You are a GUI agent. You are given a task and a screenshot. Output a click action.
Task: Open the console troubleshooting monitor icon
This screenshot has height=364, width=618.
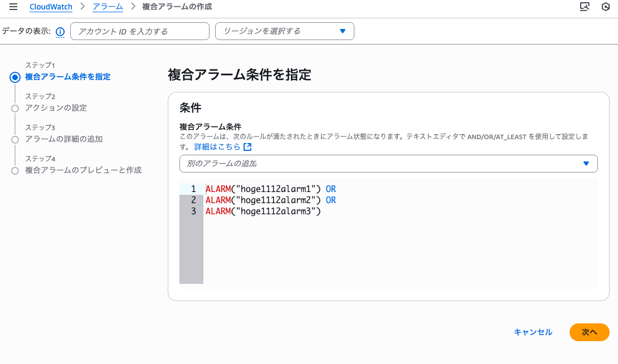[585, 7]
